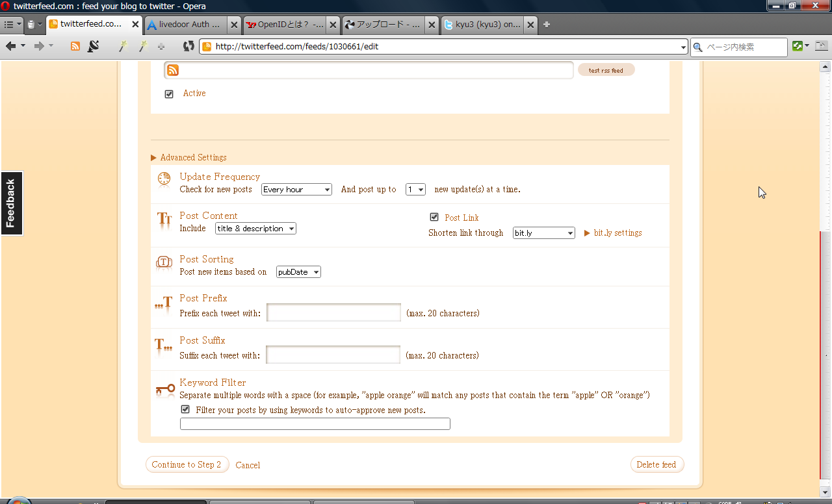Image resolution: width=832 pixels, height=504 pixels.
Task: Open the Back button history arrow
Action: tap(23, 46)
